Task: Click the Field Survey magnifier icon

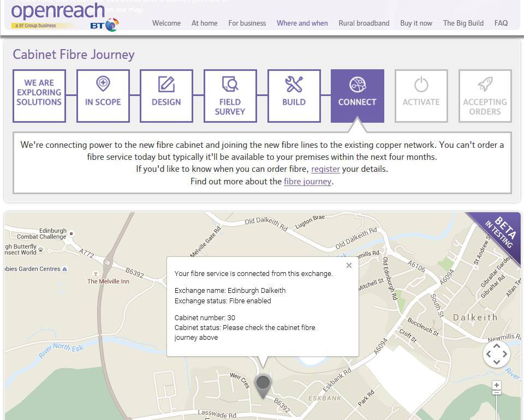Action: [x=230, y=84]
